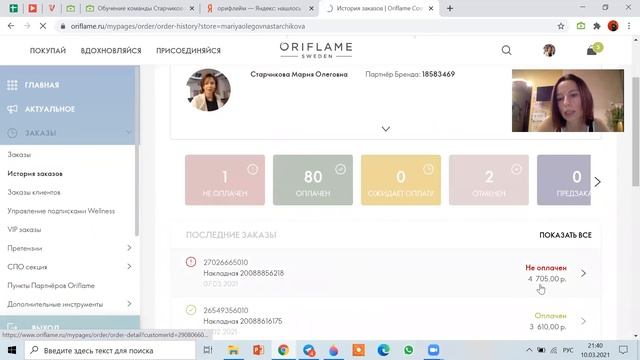Open Microsoft Edge from taskbar
The height and width of the screenshot is (360, 640).
click(x=383, y=350)
